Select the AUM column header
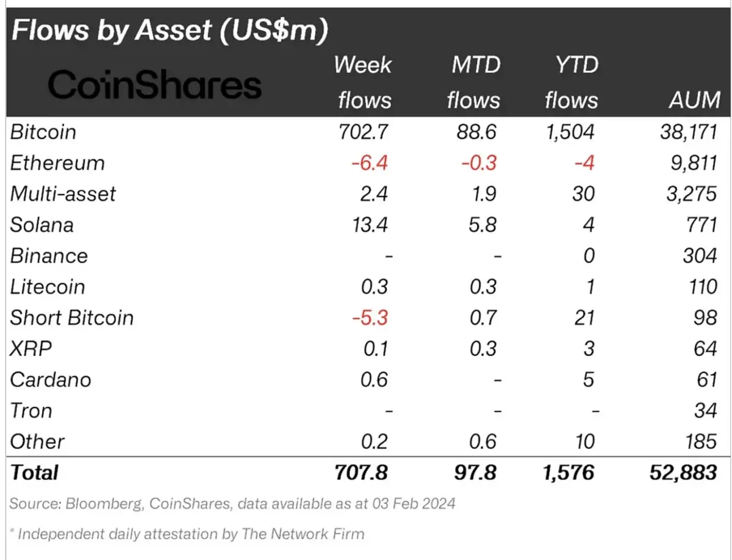This screenshot has width=732, height=560. point(692,99)
